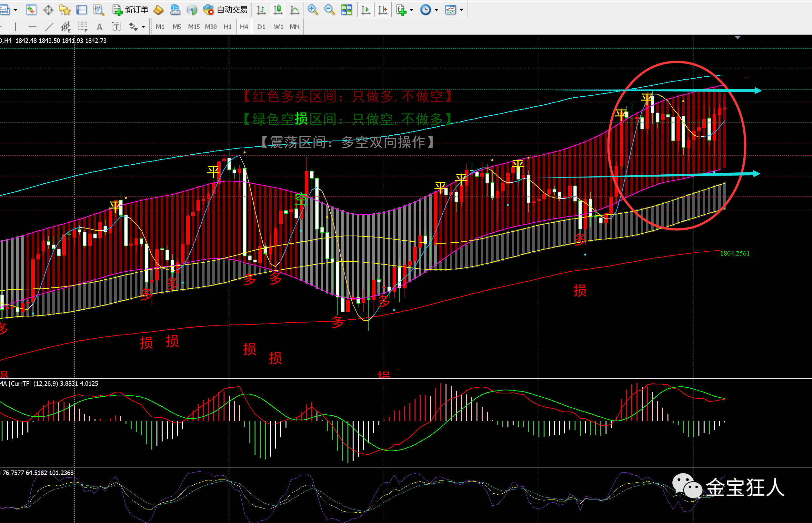The height and width of the screenshot is (523, 812).
Task: Select the trendline drawing tool
Action: [x=49, y=26]
